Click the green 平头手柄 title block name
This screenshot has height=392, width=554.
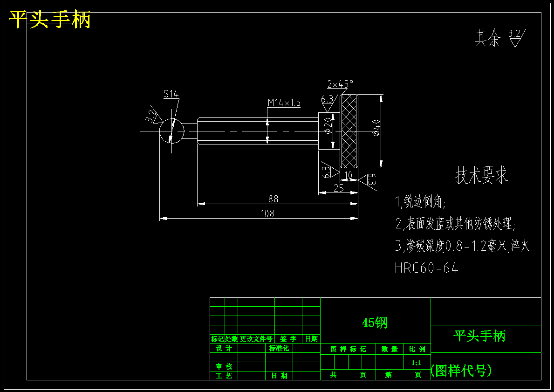click(479, 336)
